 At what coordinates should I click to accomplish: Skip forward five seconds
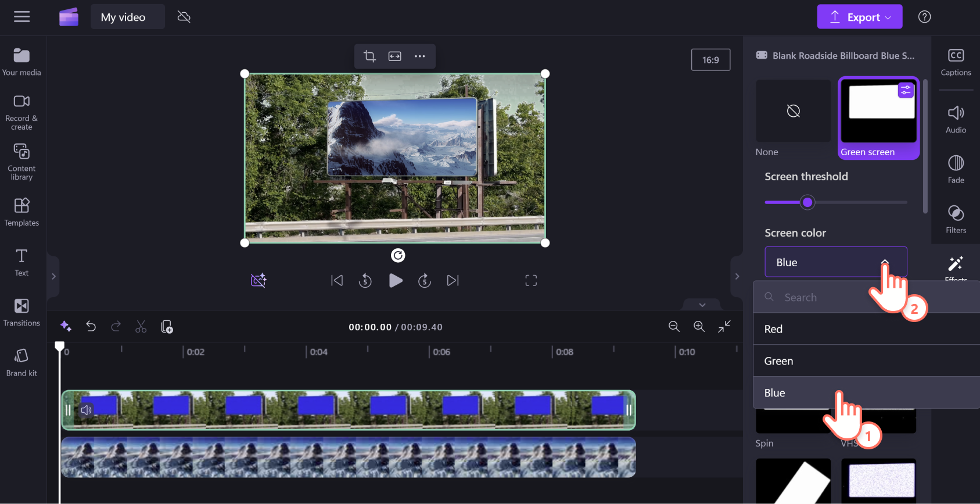click(x=425, y=281)
